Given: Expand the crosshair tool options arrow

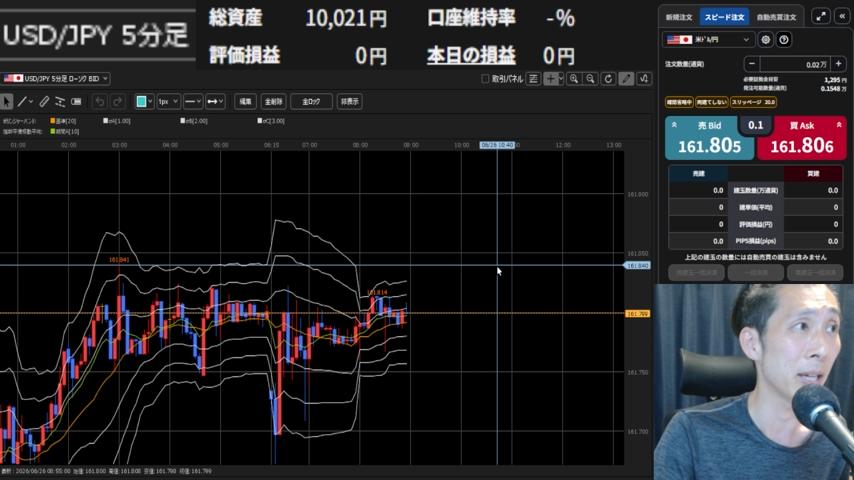Looking at the screenshot, I should point(560,79).
